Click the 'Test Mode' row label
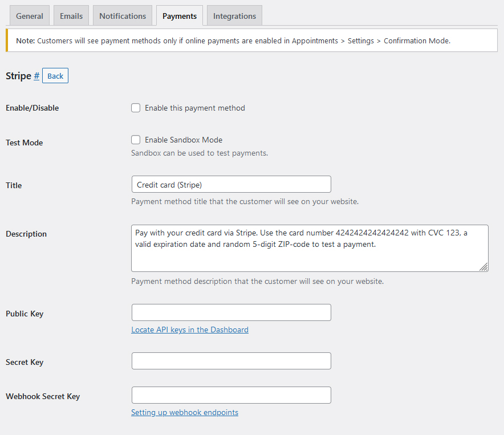The height and width of the screenshot is (435, 504). pos(24,143)
